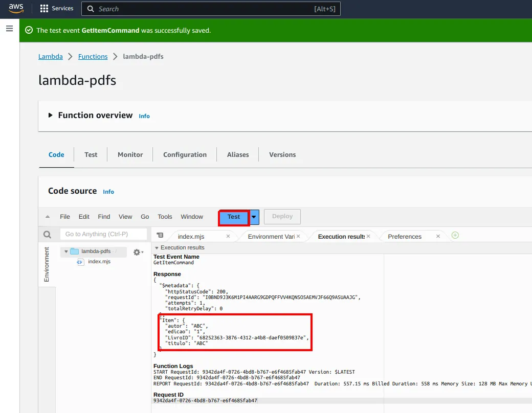Image resolution: width=532 pixels, height=413 pixels.
Task: Add a new editor tab
Action: coord(455,235)
